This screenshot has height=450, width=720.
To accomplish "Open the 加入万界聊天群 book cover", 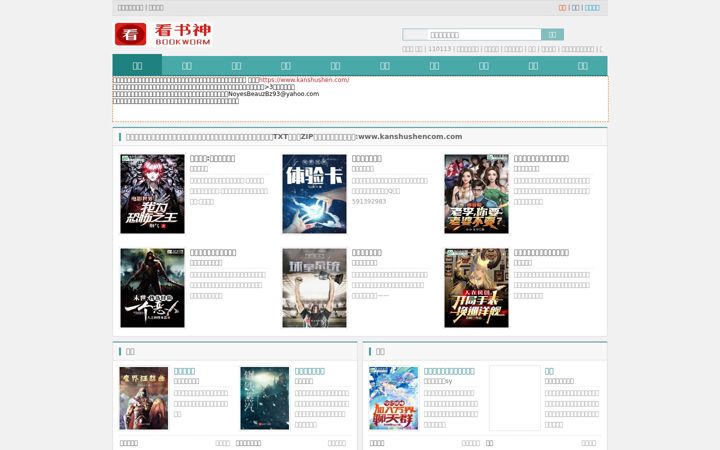I will pyautogui.click(x=394, y=398).
